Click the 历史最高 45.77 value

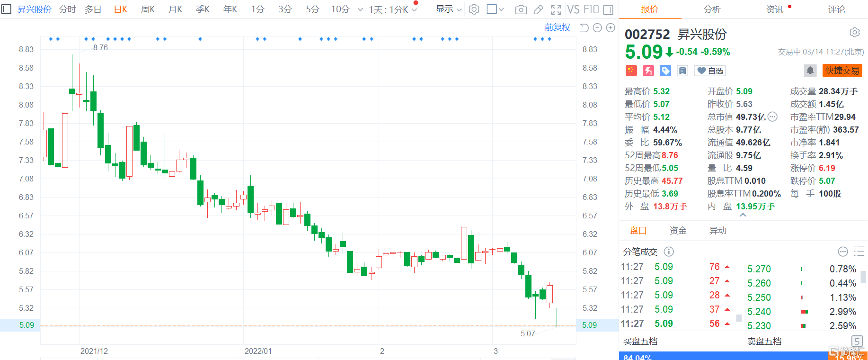point(672,181)
